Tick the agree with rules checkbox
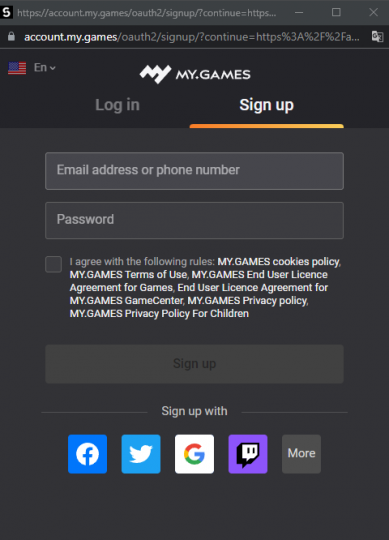 click(54, 264)
